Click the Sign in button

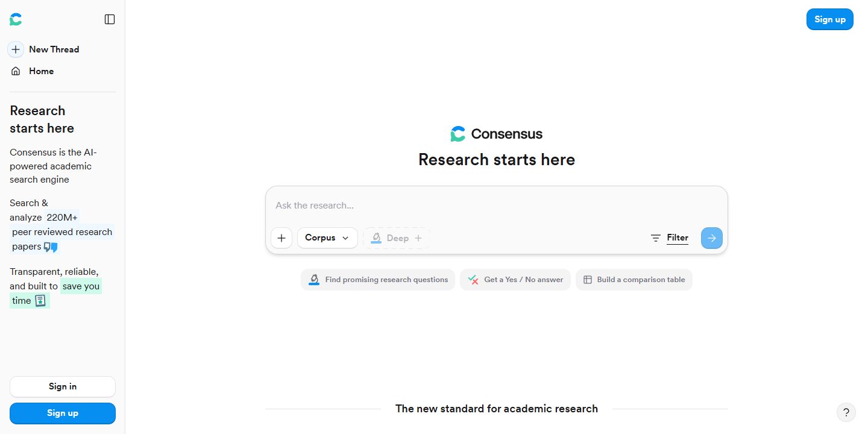(63, 387)
